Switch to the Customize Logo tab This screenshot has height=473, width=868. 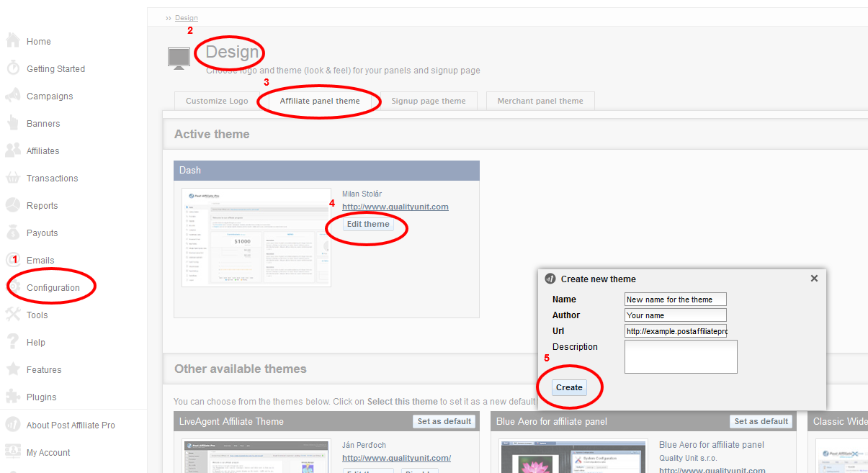point(217,101)
